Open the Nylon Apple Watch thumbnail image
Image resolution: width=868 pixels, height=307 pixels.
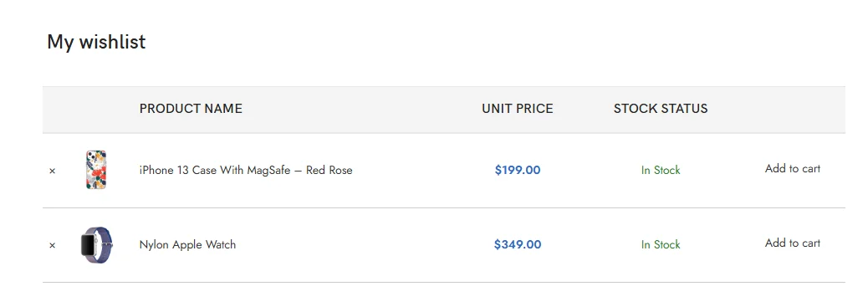click(96, 245)
